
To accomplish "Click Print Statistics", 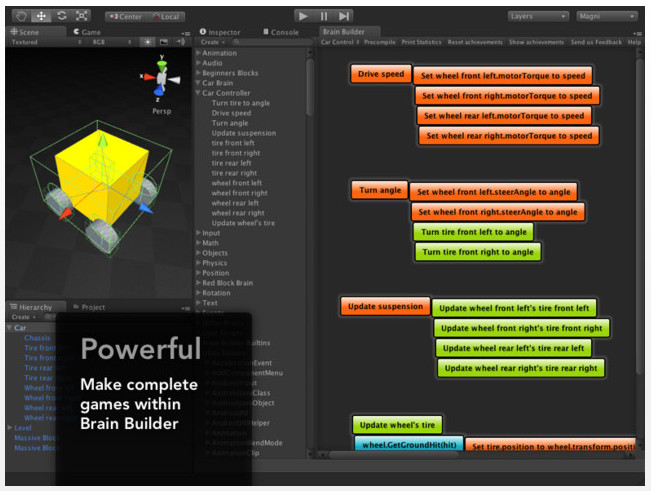I will [421, 42].
